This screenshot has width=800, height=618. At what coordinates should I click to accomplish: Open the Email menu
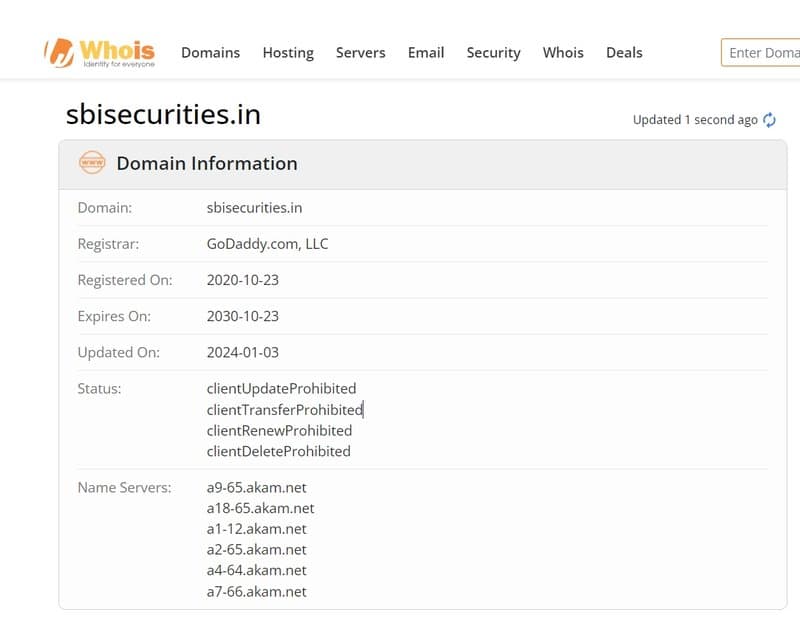426,53
